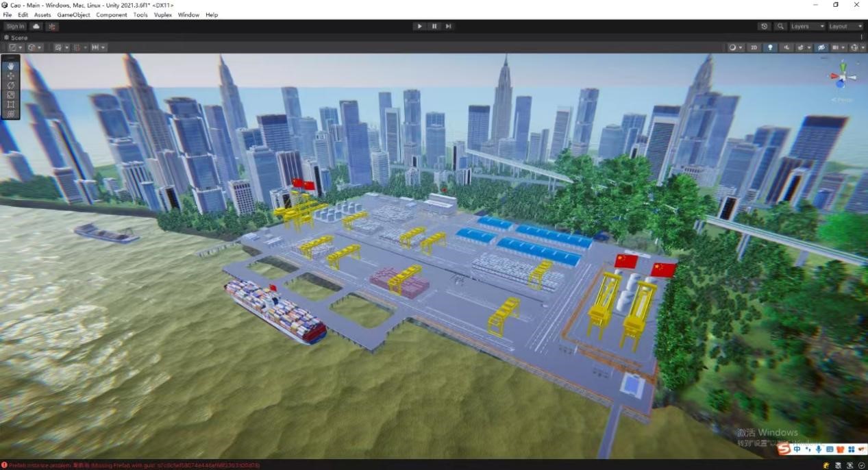Select the Hand view tool

tap(11, 66)
